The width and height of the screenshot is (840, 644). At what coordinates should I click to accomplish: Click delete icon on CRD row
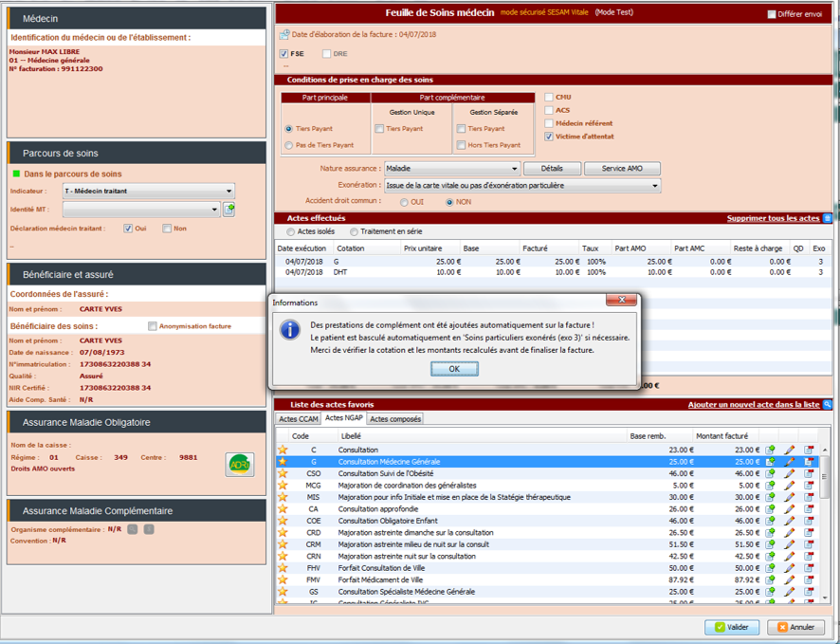[x=809, y=533]
